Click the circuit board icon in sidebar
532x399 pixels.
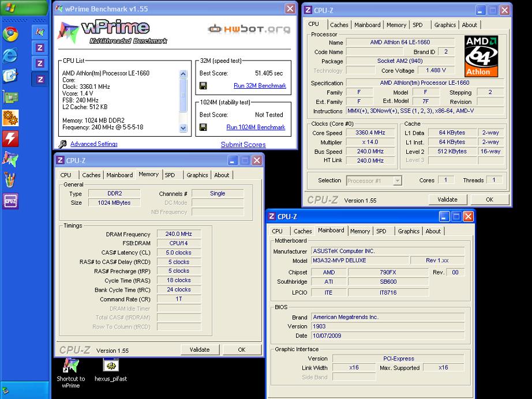(x=10, y=97)
